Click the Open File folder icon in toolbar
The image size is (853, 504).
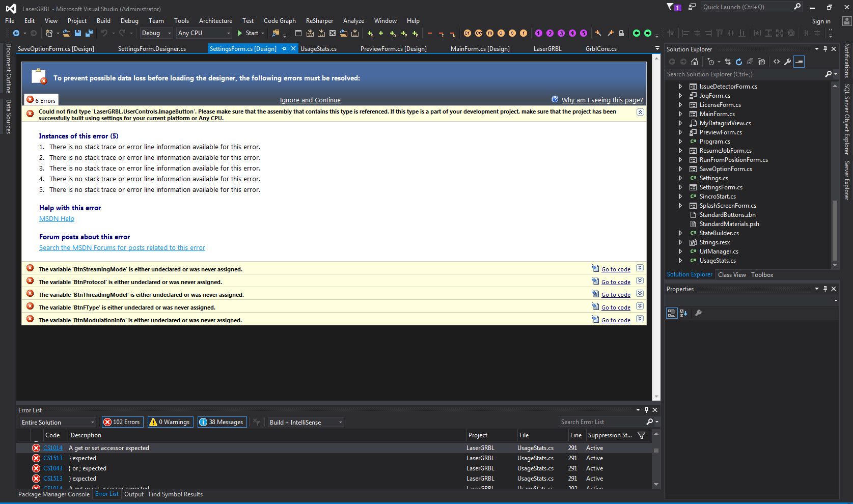[x=67, y=33]
